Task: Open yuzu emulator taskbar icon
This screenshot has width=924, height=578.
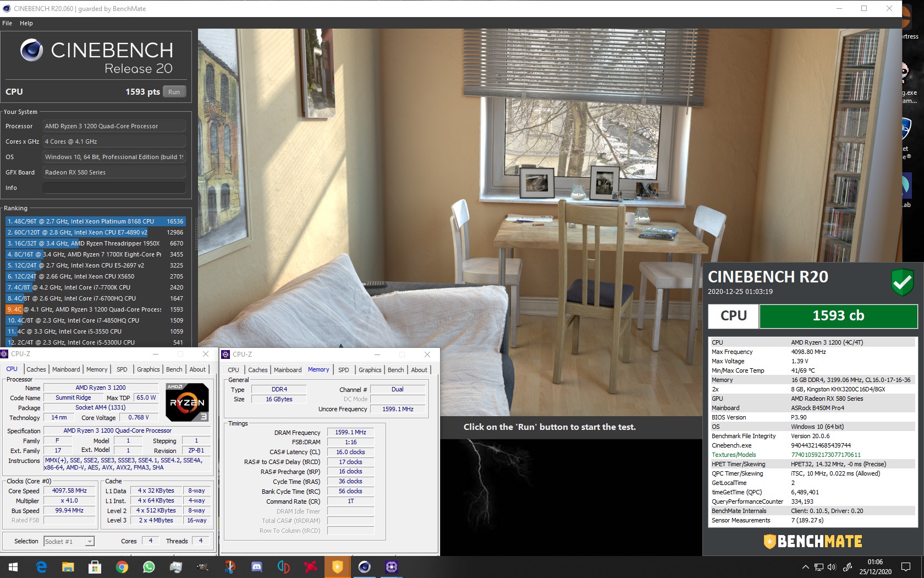Action: [283, 566]
